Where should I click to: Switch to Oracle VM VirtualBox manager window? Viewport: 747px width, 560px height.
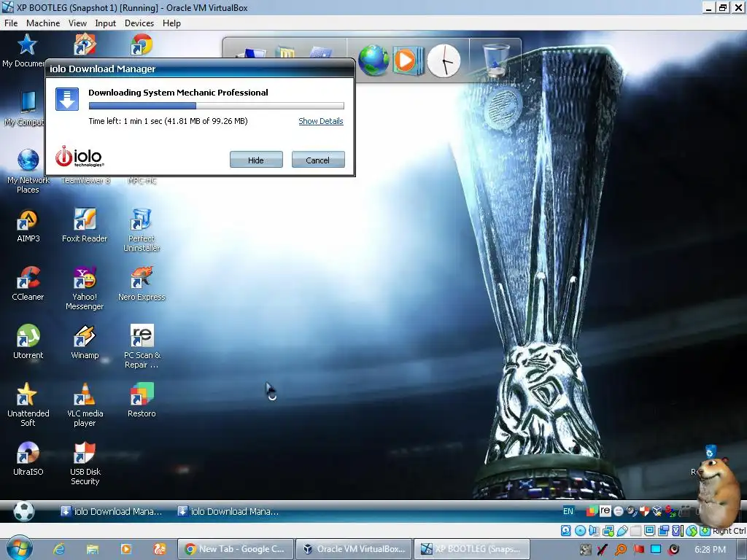click(x=353, y=549)
